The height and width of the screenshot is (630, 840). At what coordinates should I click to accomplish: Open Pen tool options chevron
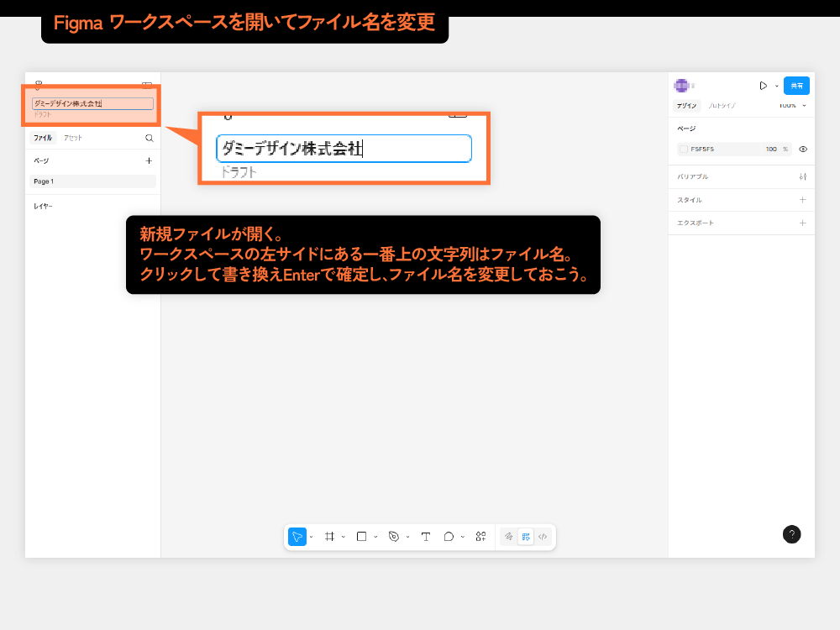point(407,537)
